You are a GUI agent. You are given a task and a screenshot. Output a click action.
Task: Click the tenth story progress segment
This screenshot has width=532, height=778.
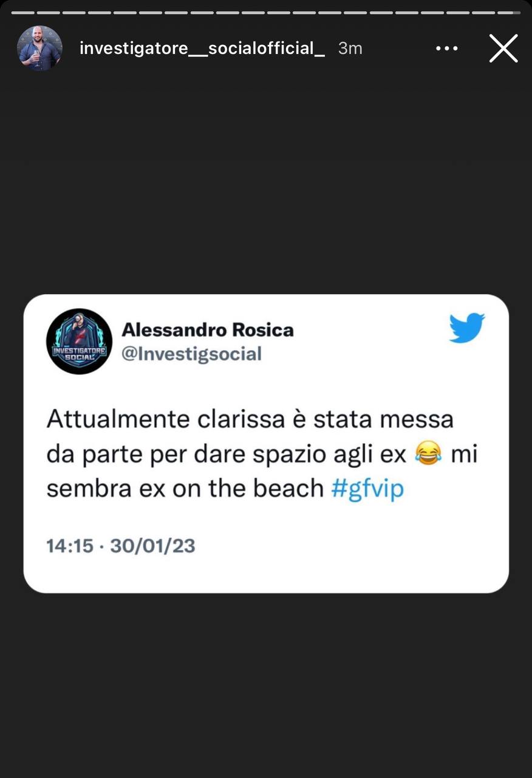pyautogui.click(x=253, y=12)
